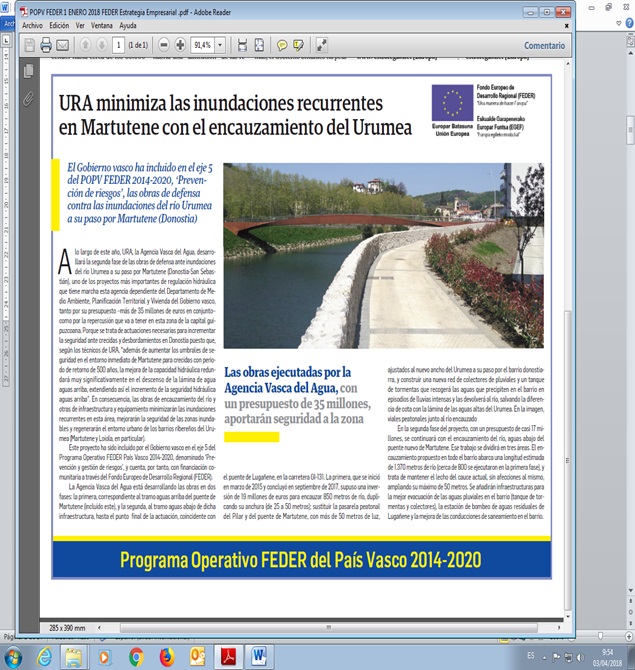This screenshot has height=670, width=635.
Task: Click the page number field
Action: point(118,45)
